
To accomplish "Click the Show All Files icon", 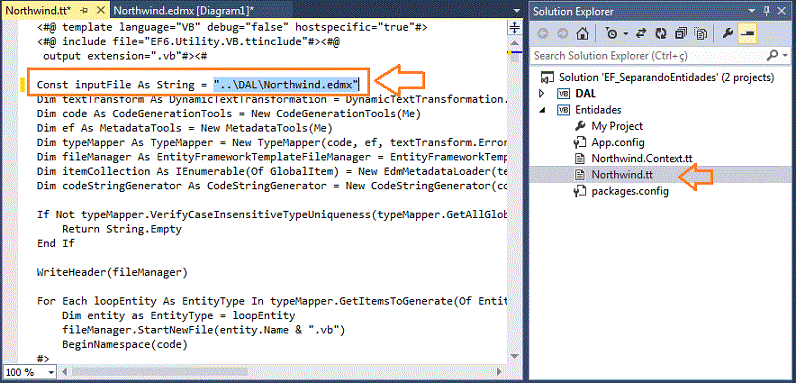I will pos(702,34).
